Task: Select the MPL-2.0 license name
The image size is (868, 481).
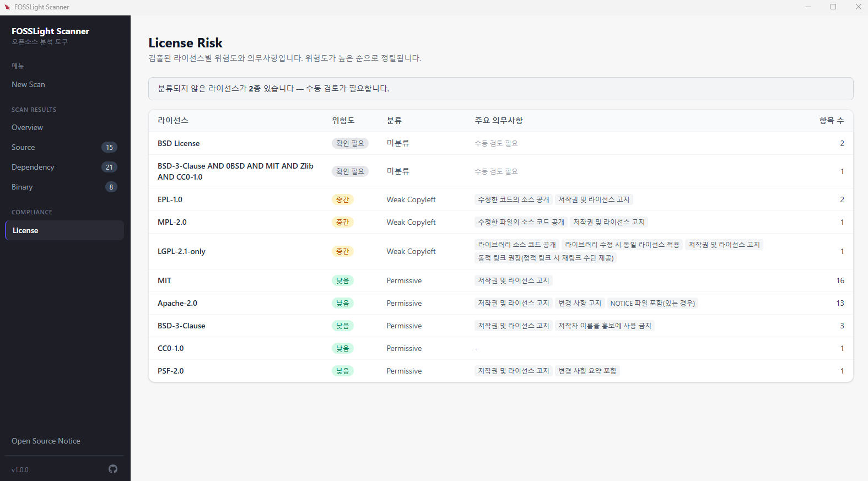Action: (x=172, y=222)
